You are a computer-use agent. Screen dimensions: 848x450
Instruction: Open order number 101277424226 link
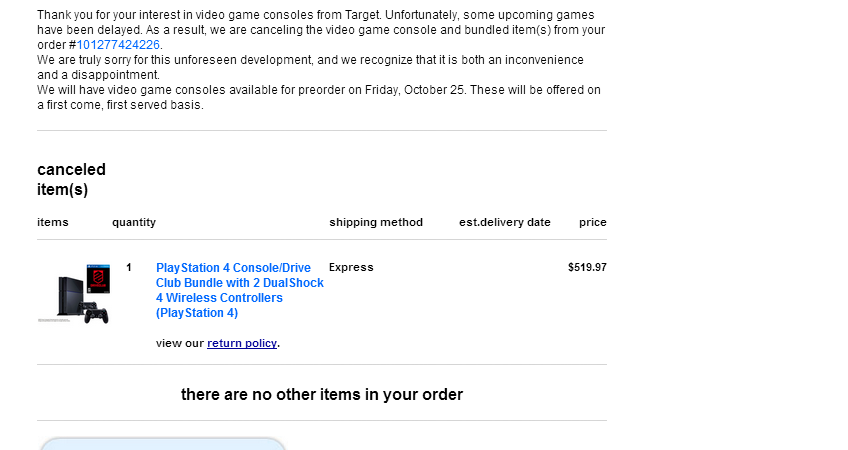coord(118,45)
